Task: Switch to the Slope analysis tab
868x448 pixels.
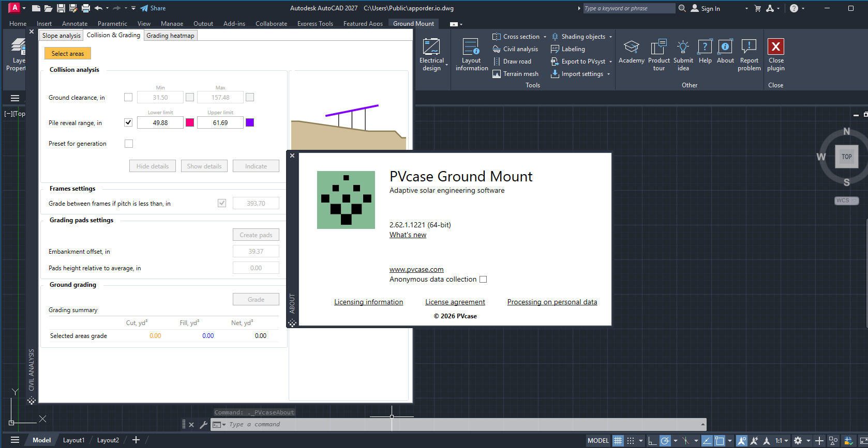Action: [62, 36]
